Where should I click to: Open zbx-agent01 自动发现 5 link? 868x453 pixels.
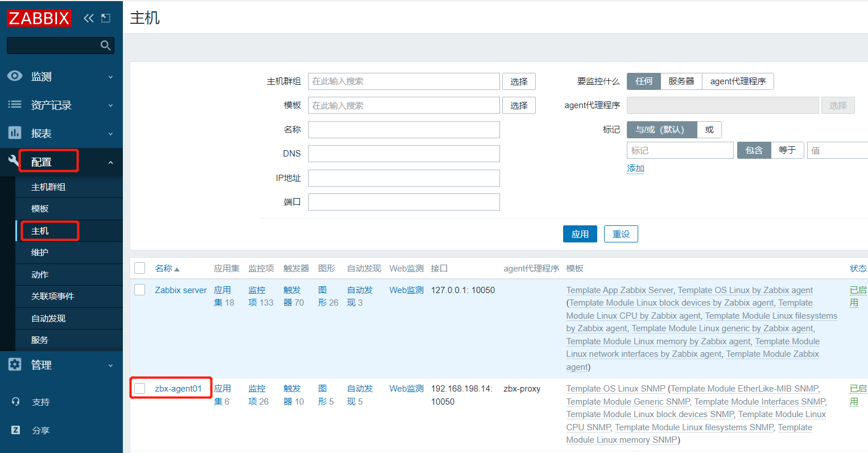(359, 395)
